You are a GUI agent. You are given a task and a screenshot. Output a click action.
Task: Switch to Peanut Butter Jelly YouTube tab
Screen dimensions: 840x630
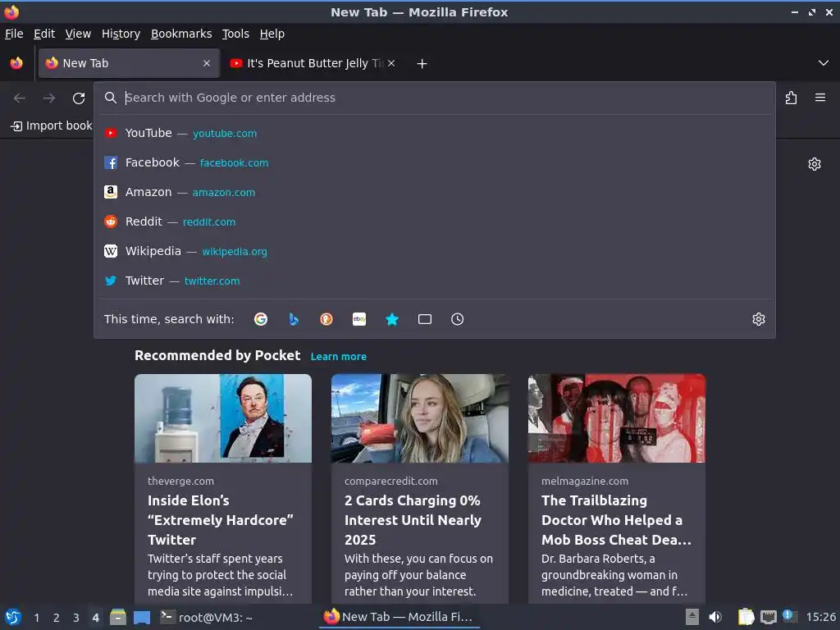click(x=313, y=63)
